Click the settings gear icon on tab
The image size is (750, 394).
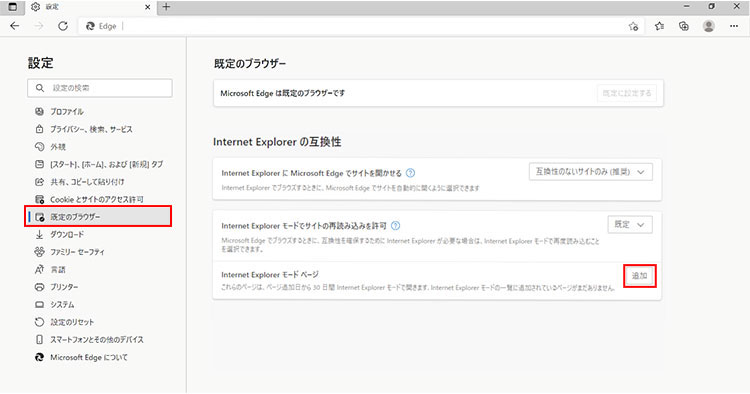tap(35, 7)
